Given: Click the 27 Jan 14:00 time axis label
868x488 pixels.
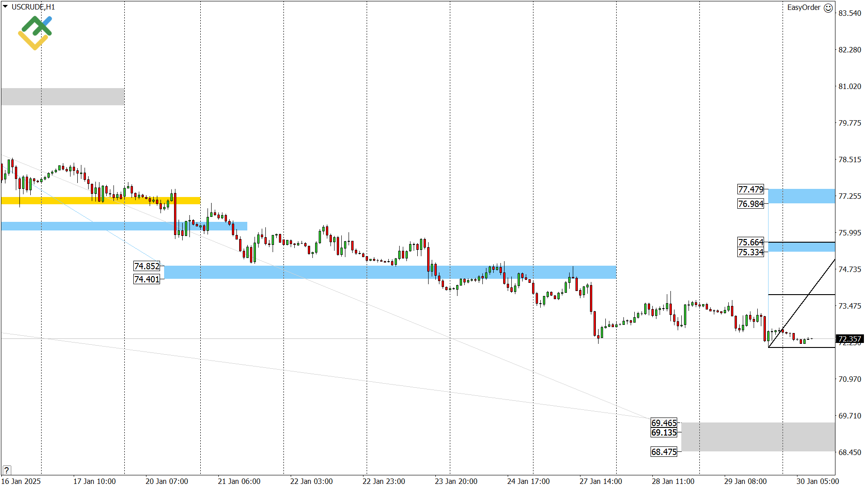Looking at the screenshot, I should coord(600,481).
